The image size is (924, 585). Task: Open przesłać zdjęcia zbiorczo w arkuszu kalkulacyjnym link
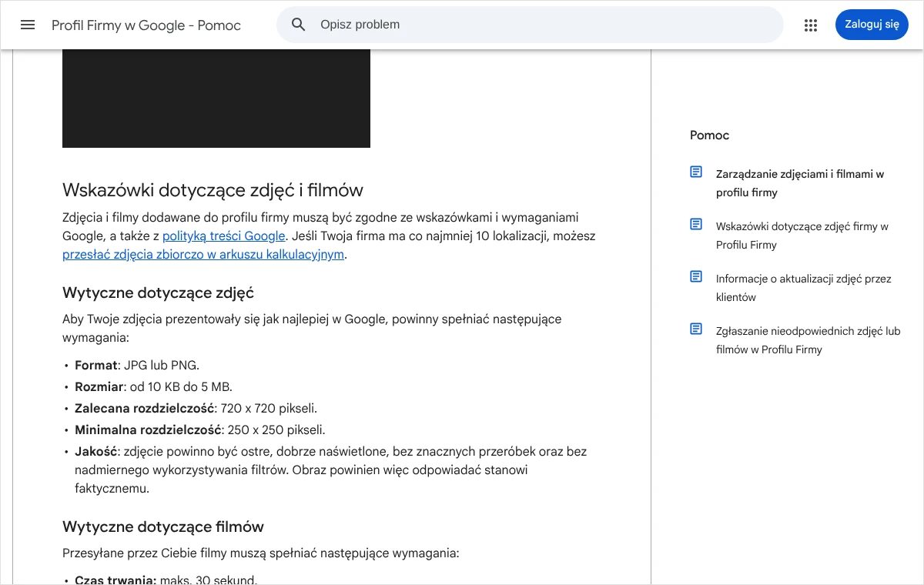pos(203,255)
